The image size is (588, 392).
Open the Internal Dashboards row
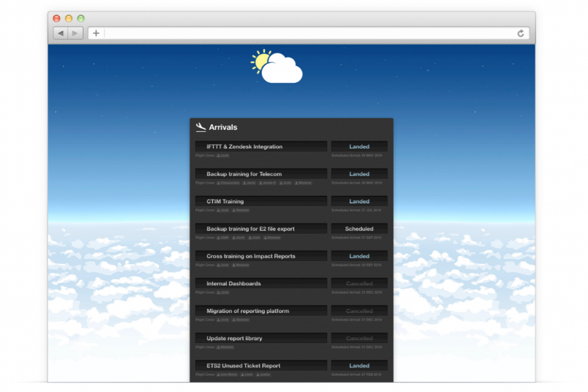tap(261, 284)
